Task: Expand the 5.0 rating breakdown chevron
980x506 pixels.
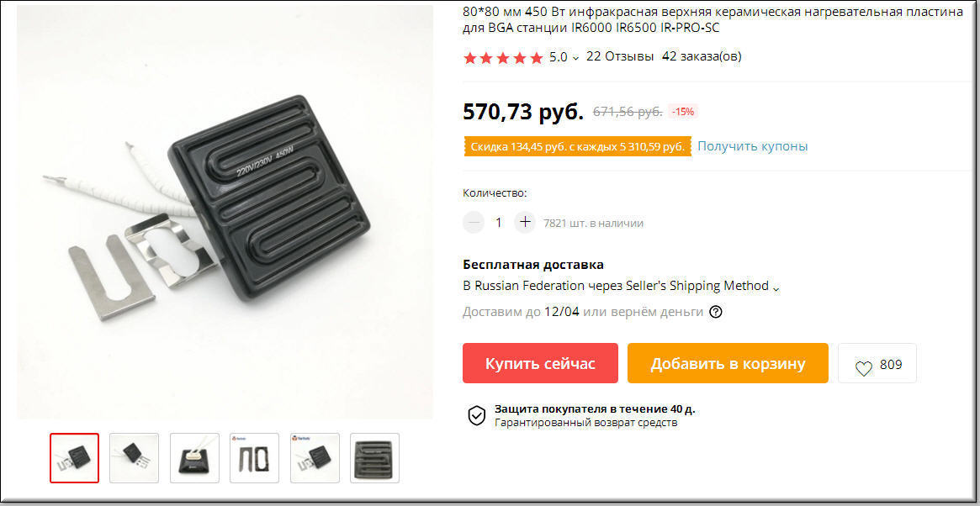Action: [575, 57]
